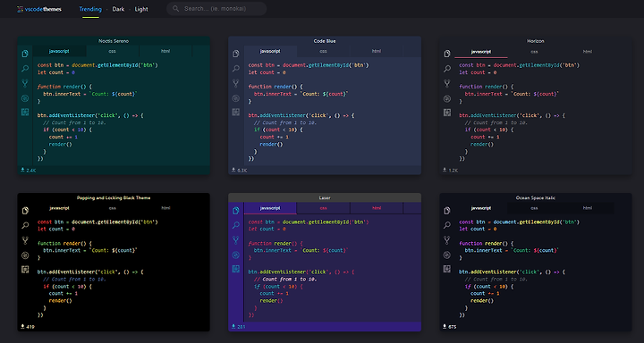Screen dimensions: 644x343
Task: Click debug icon in Laser card
Action: pos(236,255)
